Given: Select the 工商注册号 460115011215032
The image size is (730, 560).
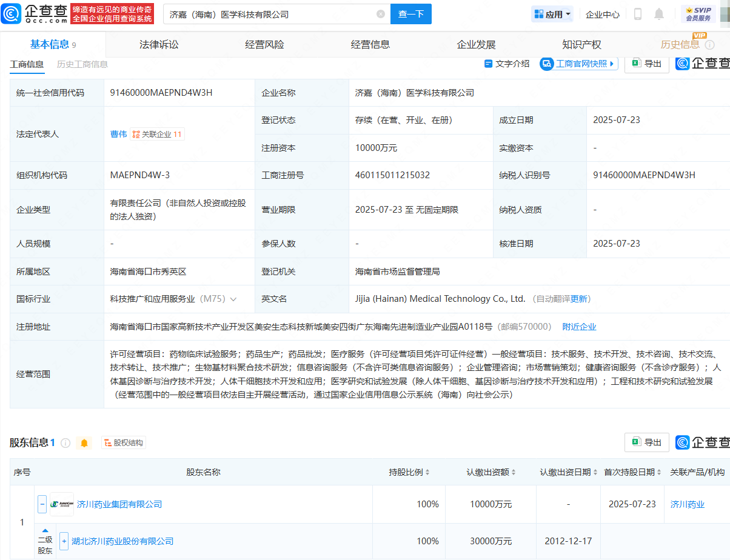Looking at the screenshot, I should point(393,175).
